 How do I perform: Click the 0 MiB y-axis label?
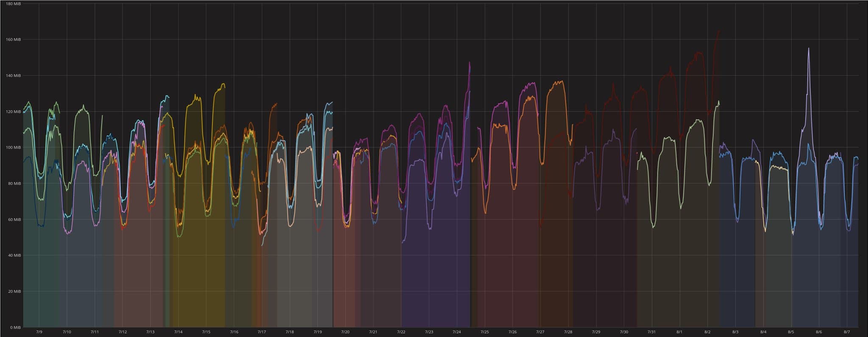(x=15, y=327)
